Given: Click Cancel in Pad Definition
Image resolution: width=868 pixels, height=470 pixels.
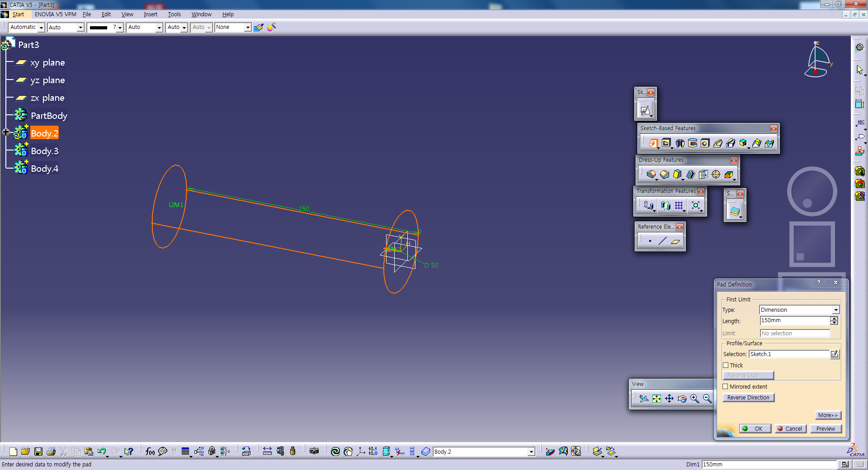Looking at the screenshot, I should tap(790, 428).
